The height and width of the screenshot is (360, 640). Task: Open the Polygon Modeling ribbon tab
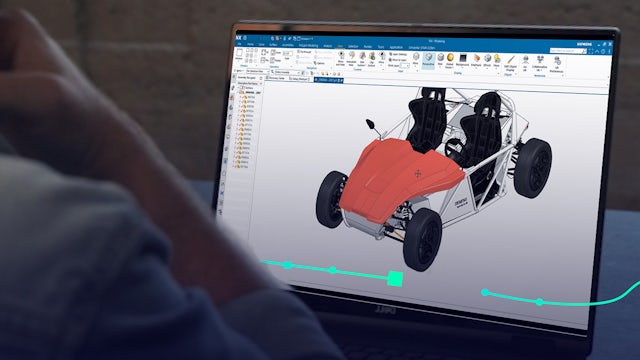coord(308,46)
